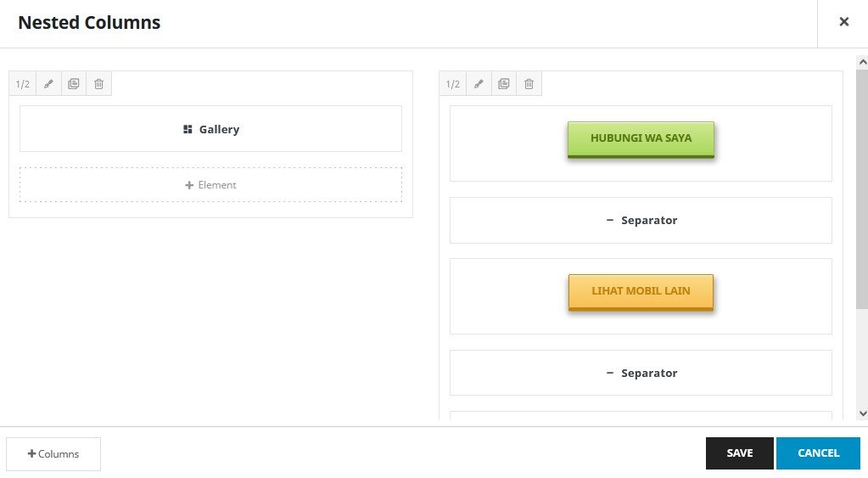Select the second Separator element
The width and height of the screenshot is (868, 478).
641,373
